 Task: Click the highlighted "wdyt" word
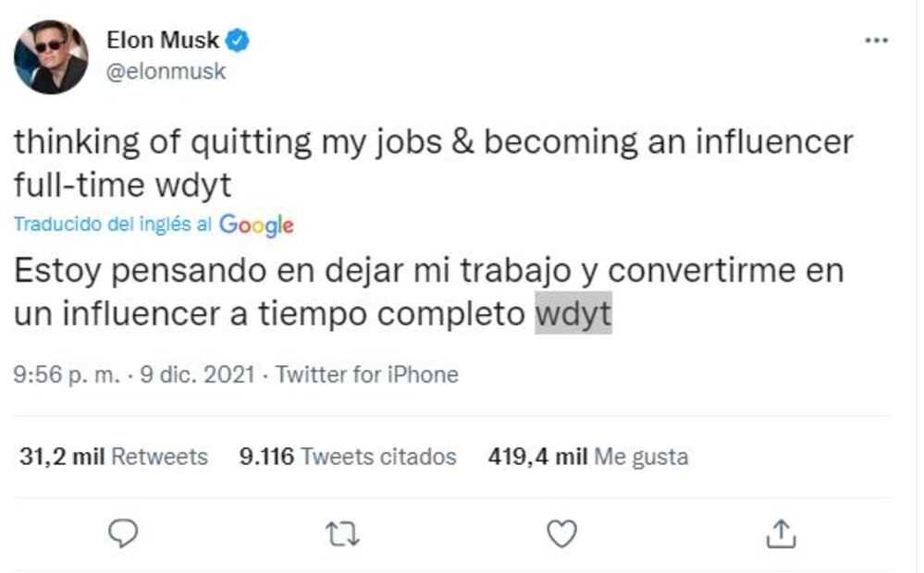tap(573, 315)
